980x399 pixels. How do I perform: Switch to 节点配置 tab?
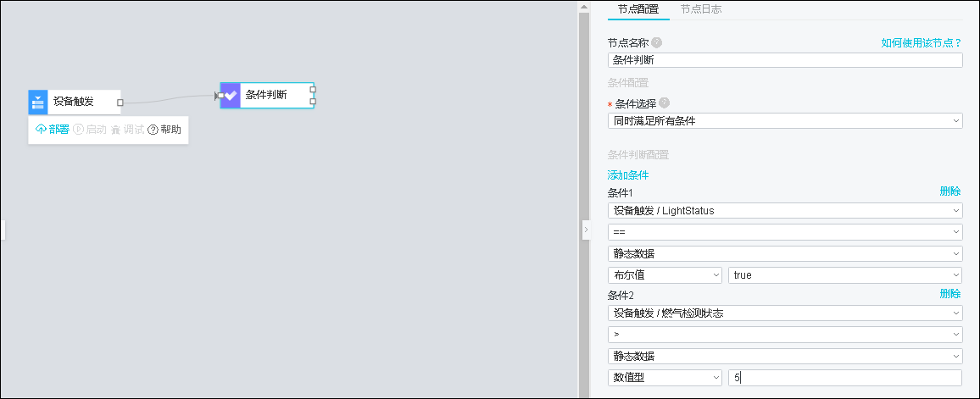click(x=638, y=9)
